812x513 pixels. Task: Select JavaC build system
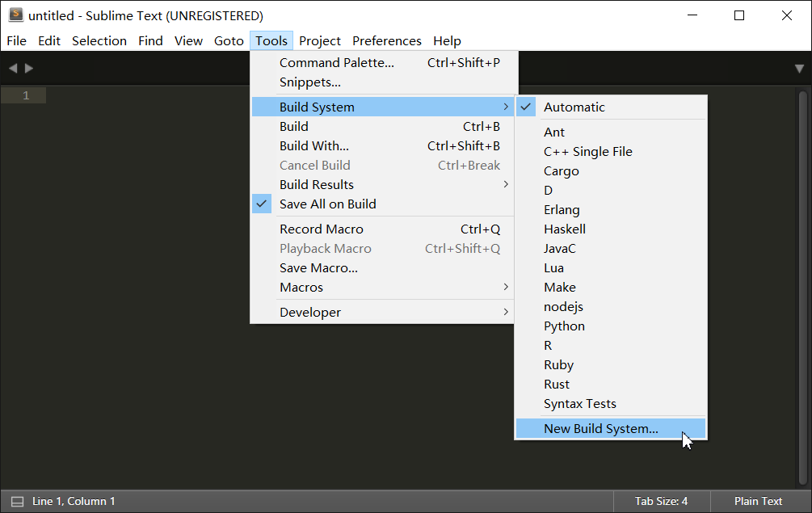(611, 249)
